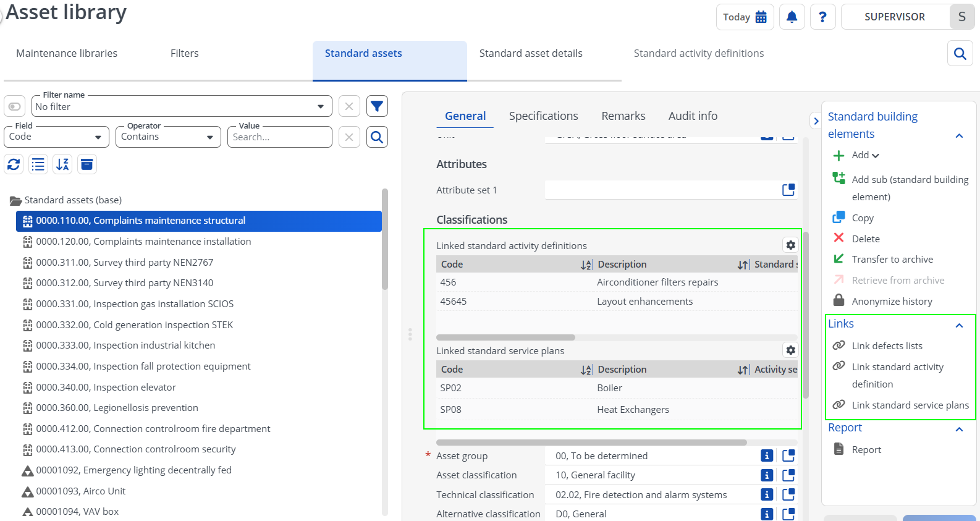This screenshot has height=521, width=980.
Task: Click the list view icon
Action: (x=38, y=164)
